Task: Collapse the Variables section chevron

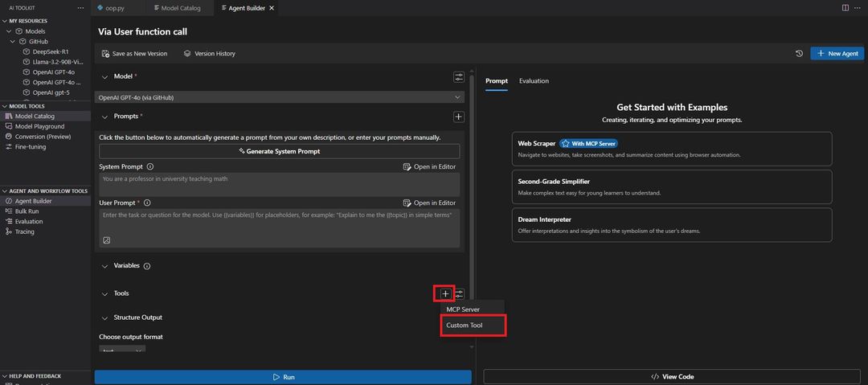Action: pos(104,266)
